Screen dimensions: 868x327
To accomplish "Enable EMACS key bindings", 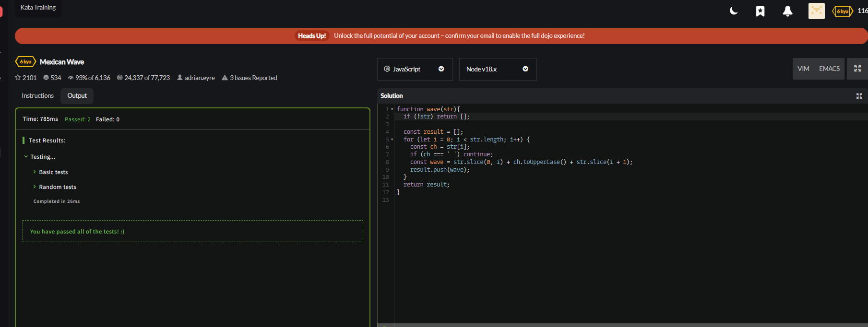I will point(829,69).
